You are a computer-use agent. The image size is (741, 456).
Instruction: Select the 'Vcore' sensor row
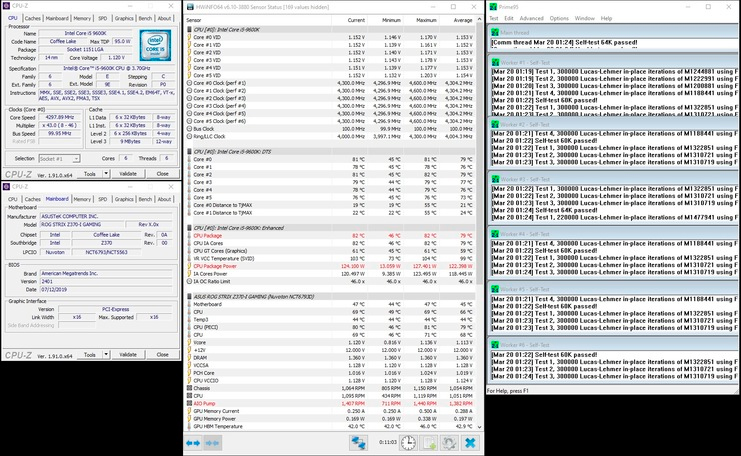pyautogui.click(x=330, y=343)
